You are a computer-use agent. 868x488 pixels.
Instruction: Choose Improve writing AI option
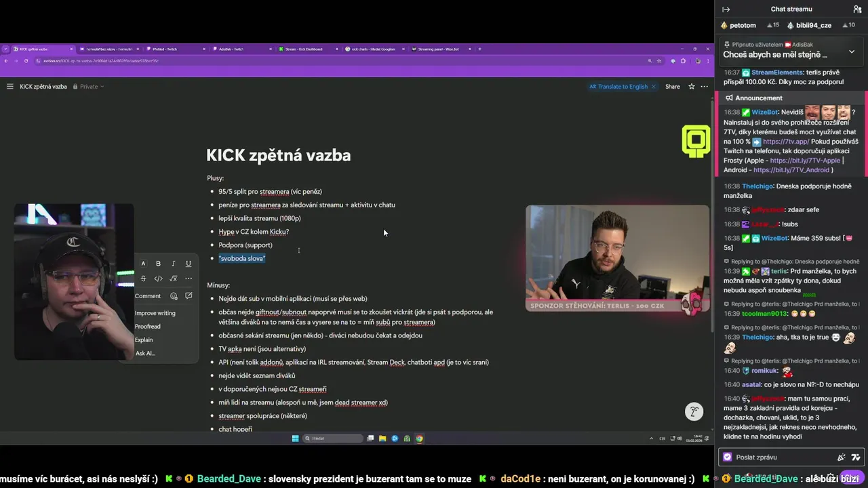155,313
